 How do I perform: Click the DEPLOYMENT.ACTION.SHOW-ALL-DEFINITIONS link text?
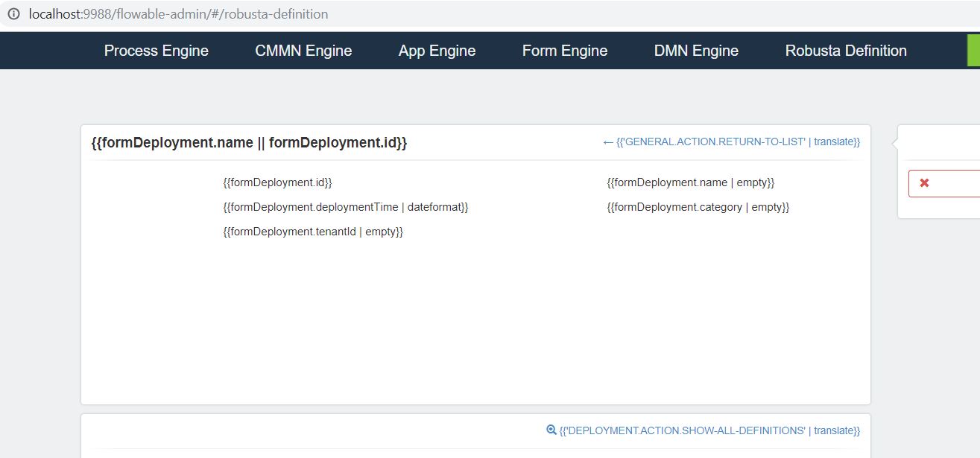[x=709, y=430]
